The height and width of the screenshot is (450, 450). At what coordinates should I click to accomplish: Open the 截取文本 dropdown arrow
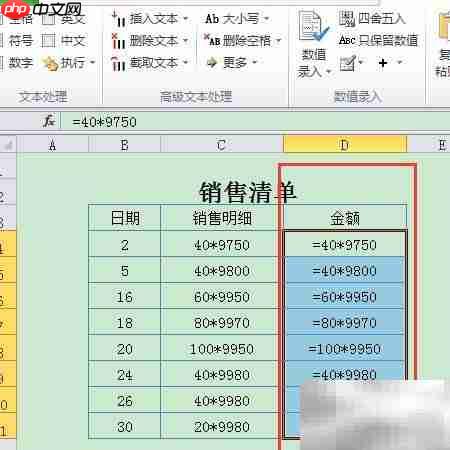click(185, 62)
